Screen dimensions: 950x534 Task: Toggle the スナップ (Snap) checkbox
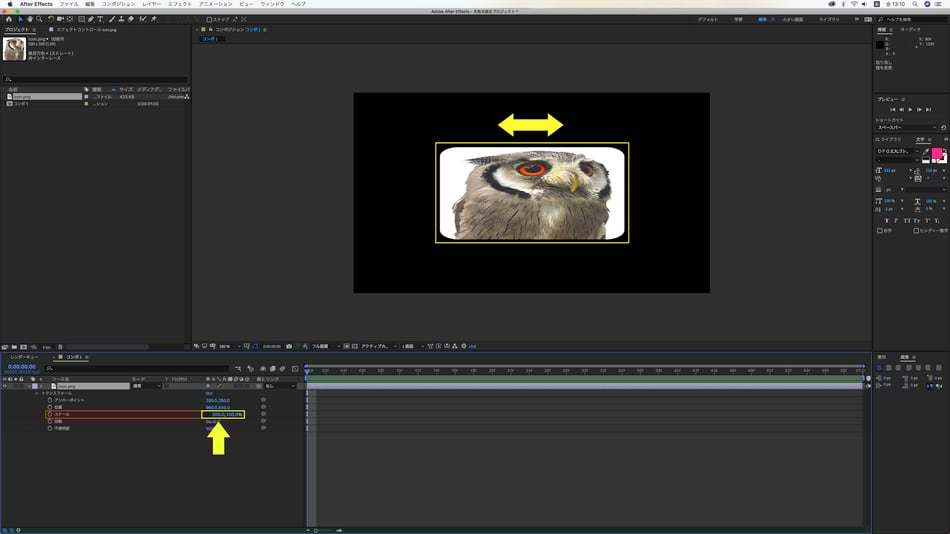tap(209, 19)
